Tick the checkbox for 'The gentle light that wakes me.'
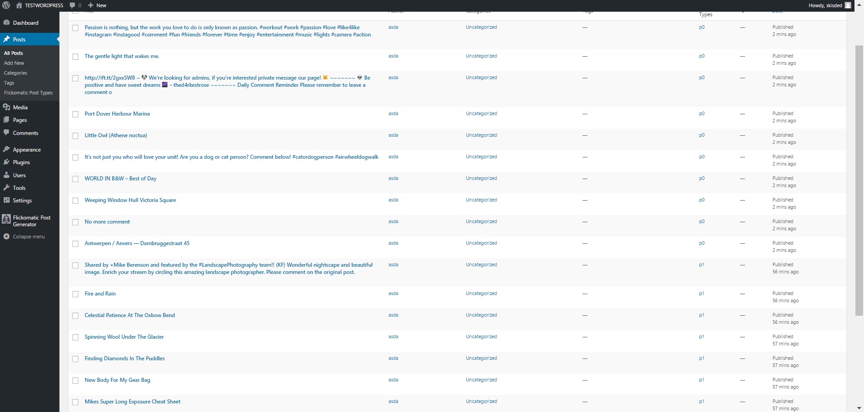The height and width of the screenshot is (412, 868). (76, 57)
